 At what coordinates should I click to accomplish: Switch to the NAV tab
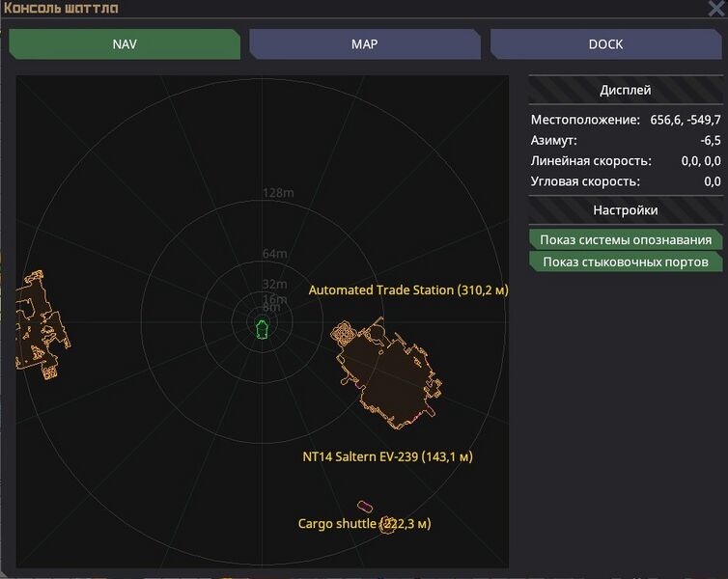point(125,44)
